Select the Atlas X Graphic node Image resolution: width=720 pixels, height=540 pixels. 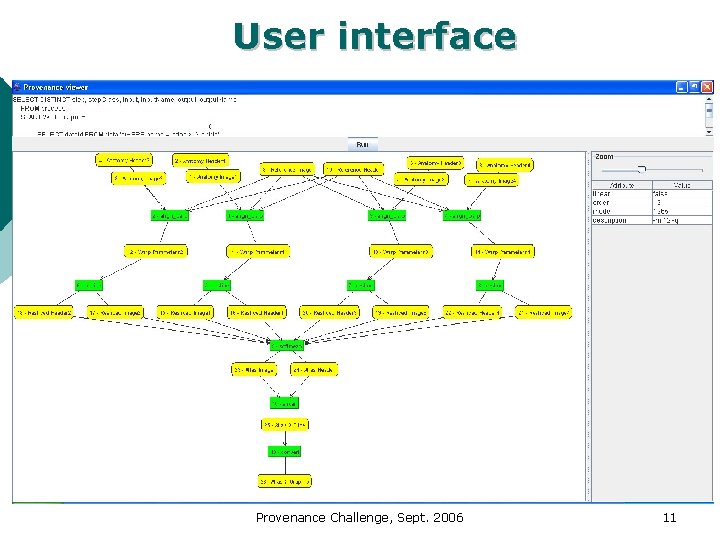tap(285, 481)
